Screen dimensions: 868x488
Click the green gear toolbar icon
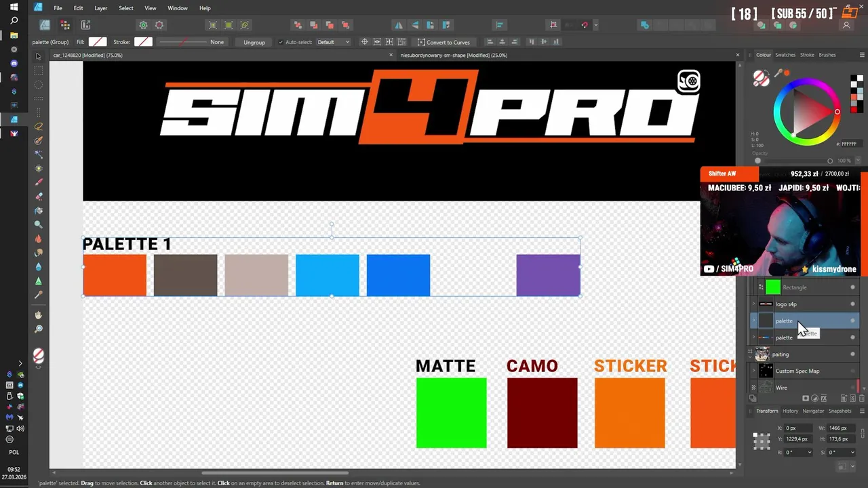tap(143, 25)
